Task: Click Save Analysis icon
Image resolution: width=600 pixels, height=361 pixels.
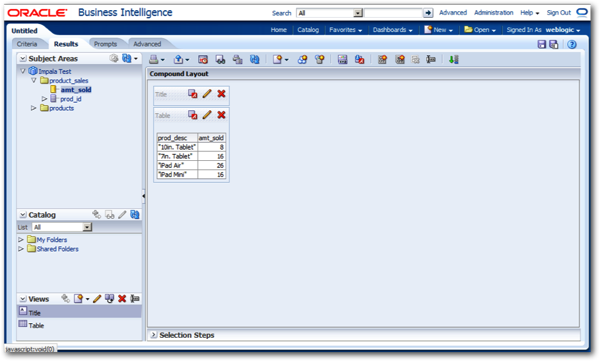Action: tap(541, 44)
